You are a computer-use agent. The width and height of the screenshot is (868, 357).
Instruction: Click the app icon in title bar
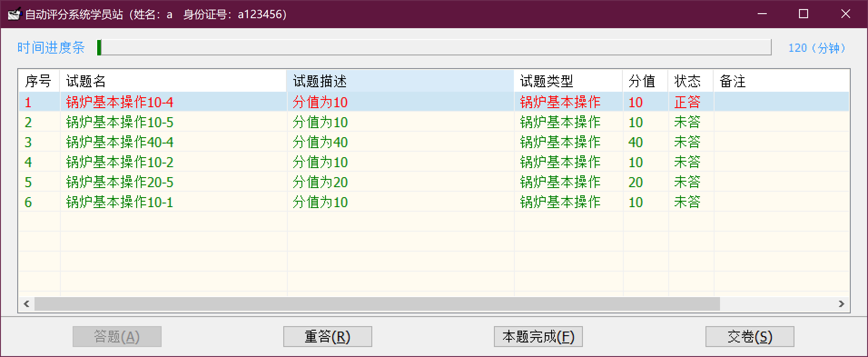point(14,14)
